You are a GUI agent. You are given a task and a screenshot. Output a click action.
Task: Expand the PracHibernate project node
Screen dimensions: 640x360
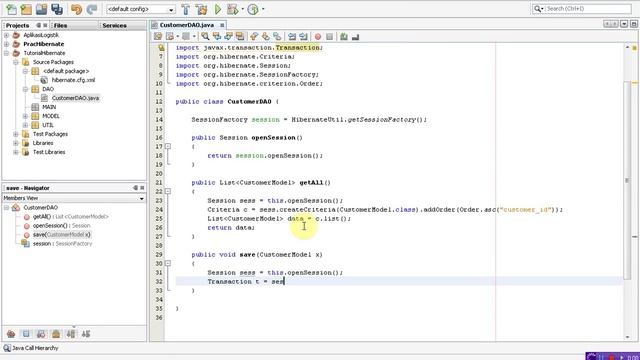click(7, 44)
